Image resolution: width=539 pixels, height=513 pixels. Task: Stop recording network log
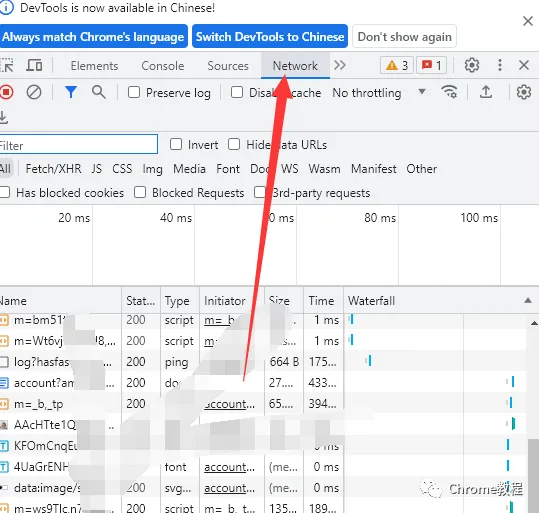click(6, 92)
